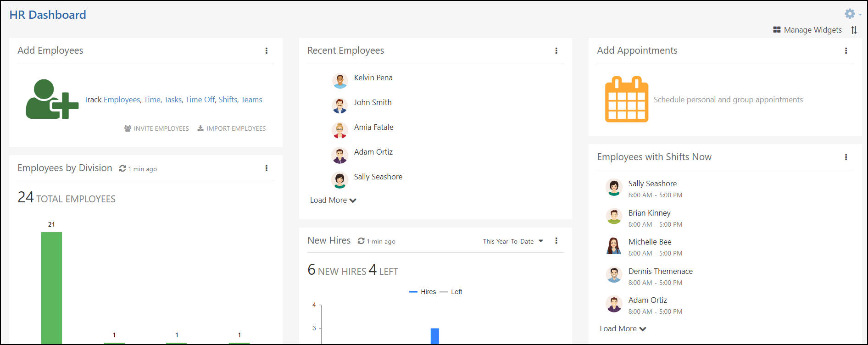Open Brian Kinney's name link
This screenshot has width=868, height=345.
(649, 213)
